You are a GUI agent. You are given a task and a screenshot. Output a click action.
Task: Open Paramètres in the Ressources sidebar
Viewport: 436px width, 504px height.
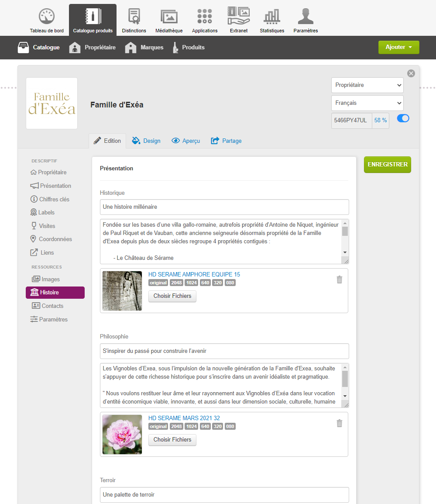pos(49,320)
